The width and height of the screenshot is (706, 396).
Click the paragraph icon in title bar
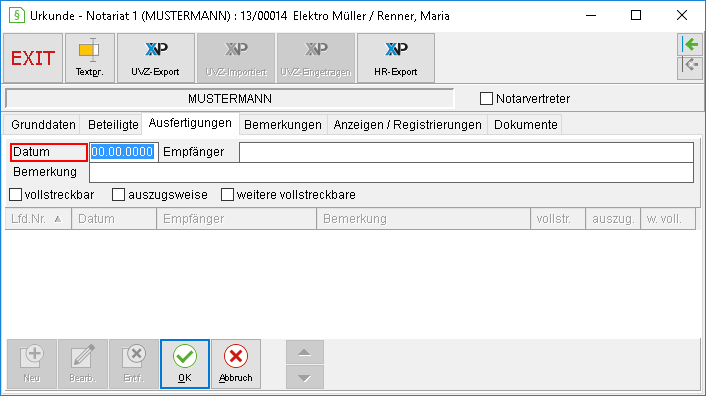coord(17,15)
